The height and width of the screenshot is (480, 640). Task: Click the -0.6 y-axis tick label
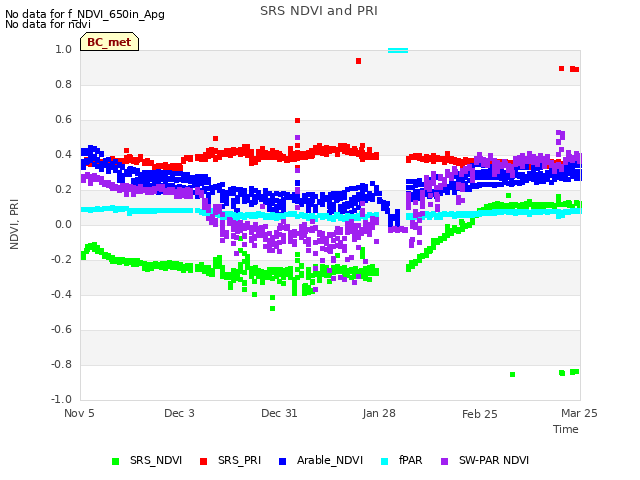pos(61,330)
